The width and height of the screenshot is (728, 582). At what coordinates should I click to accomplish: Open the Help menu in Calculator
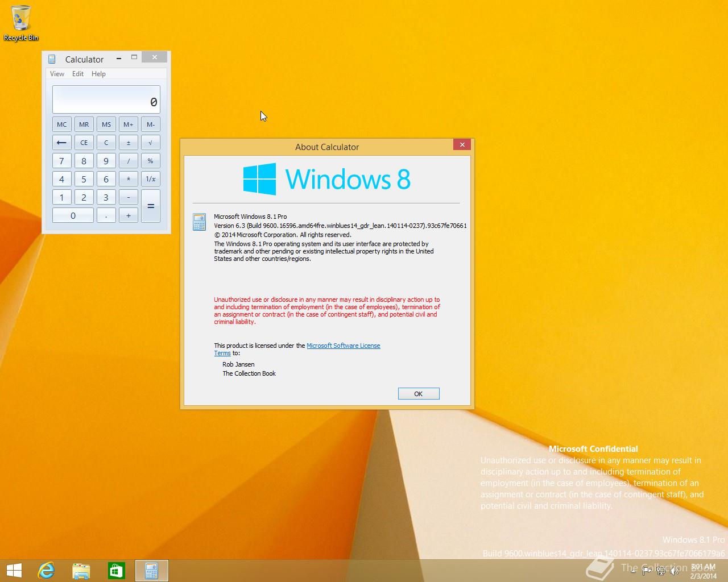99,74
